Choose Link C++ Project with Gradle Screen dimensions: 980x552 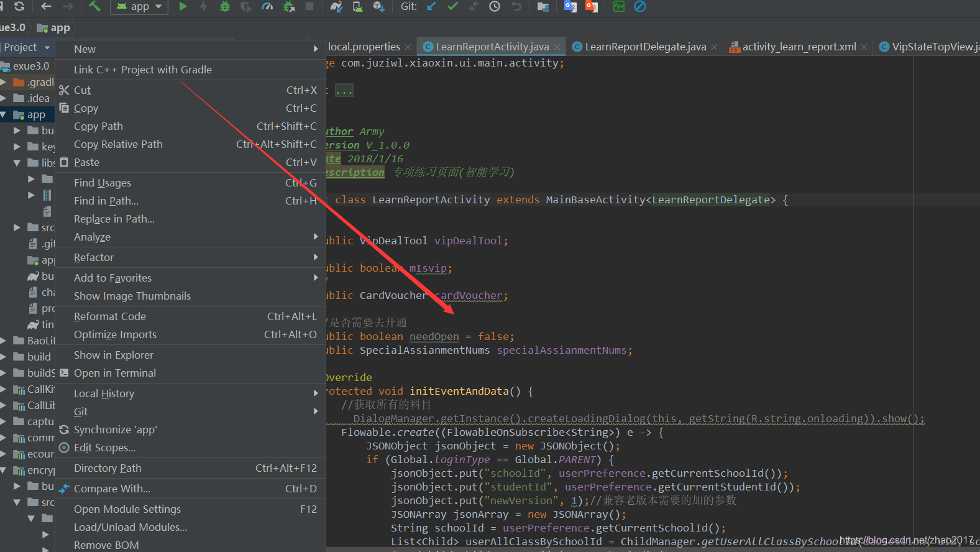point(190,70)
